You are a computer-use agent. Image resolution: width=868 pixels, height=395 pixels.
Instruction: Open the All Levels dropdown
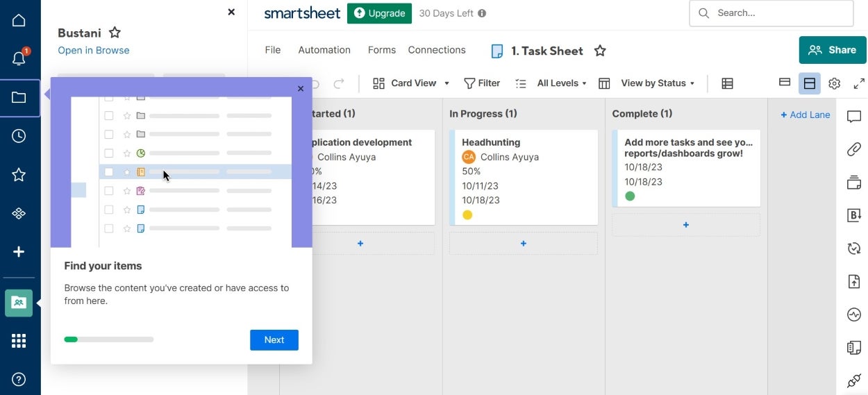point(561,83)
